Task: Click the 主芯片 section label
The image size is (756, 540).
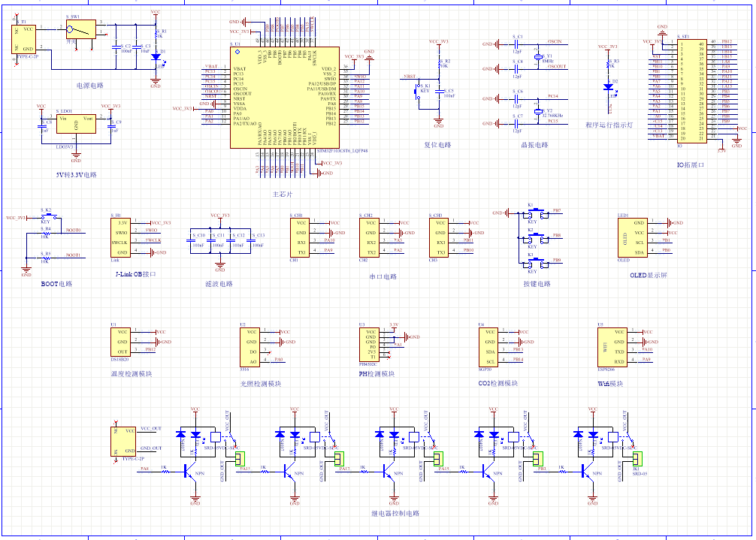Action: click(x=283, y=194)
